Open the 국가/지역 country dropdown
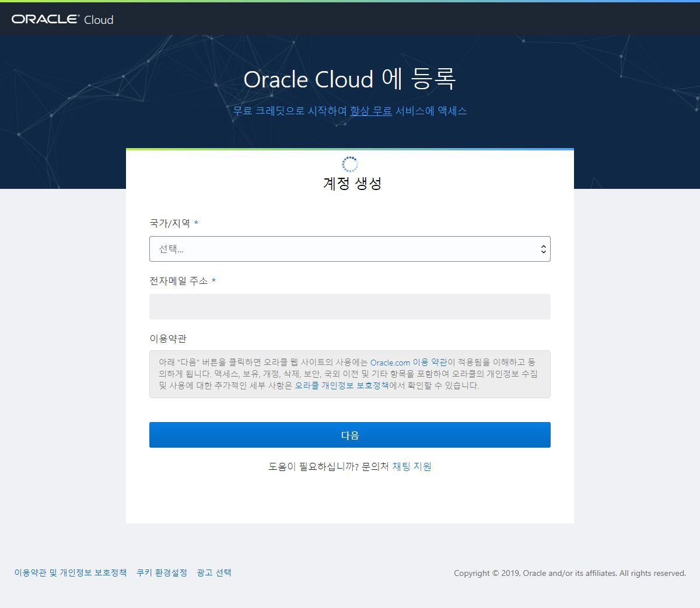Screen dimensions: 700x608 click(350, 249)
